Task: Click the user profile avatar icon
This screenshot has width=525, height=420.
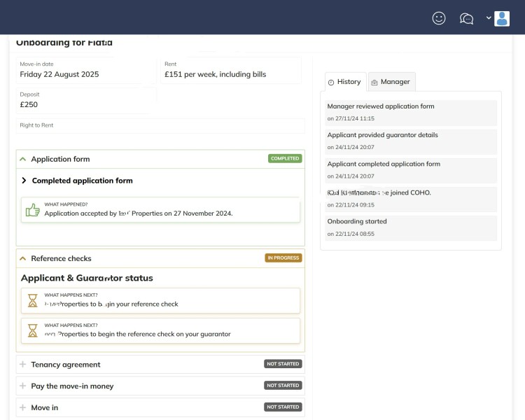Action: [x=502, y=18]
